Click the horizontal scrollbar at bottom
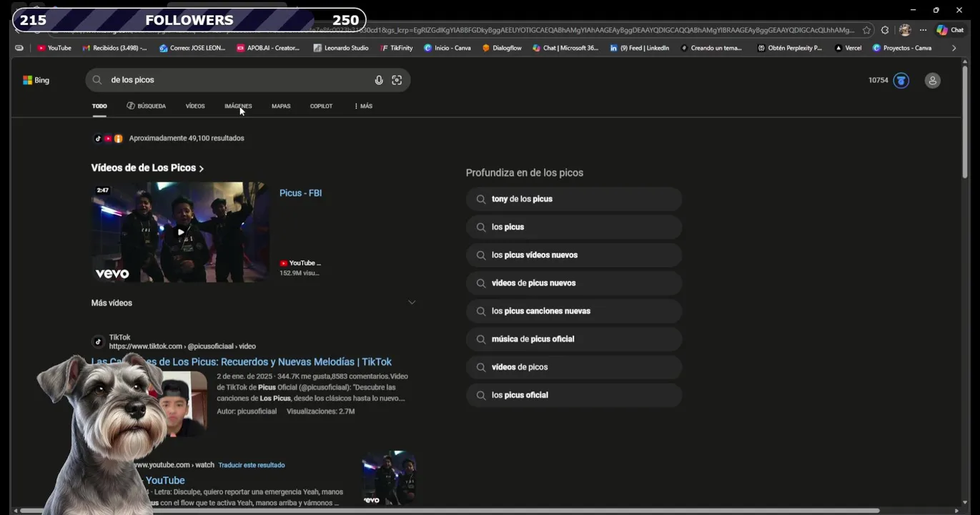 click(x=450, y=511)
